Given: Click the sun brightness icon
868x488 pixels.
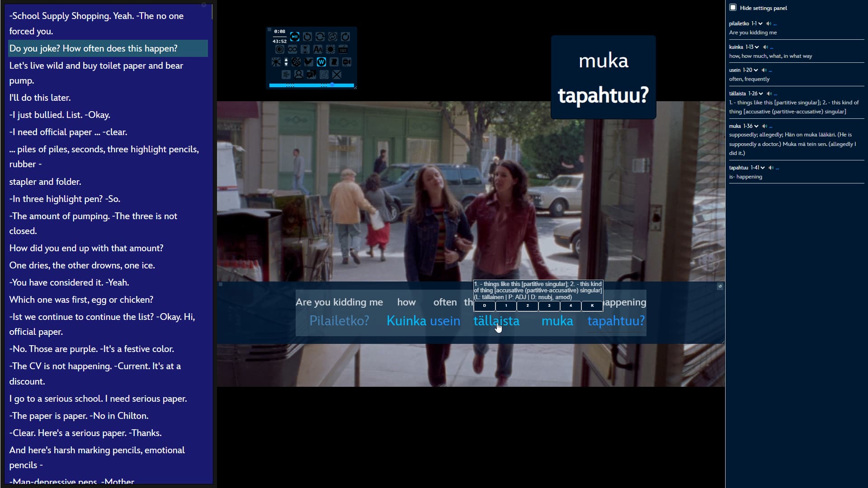Looking at the screenshot, I should click(330, 49).
